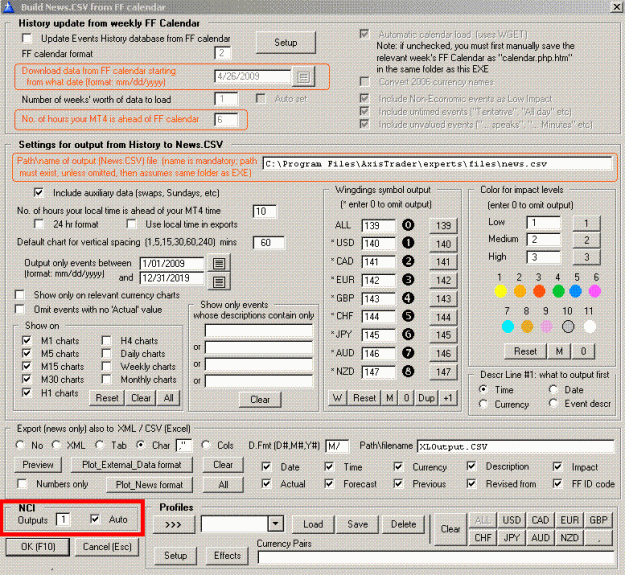Enable Use local time in exports
Screen dimensions: 625x575
pyautogui.click(x=131, y=224)
